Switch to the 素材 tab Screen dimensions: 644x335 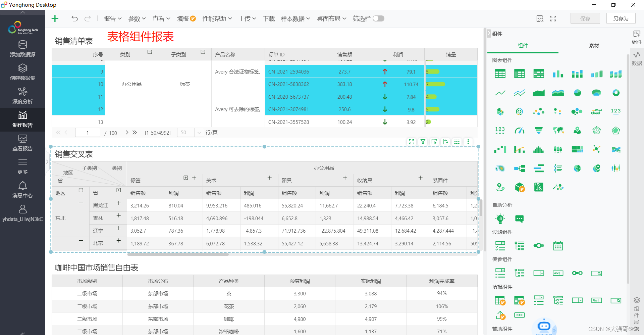(x=594, y=46)
